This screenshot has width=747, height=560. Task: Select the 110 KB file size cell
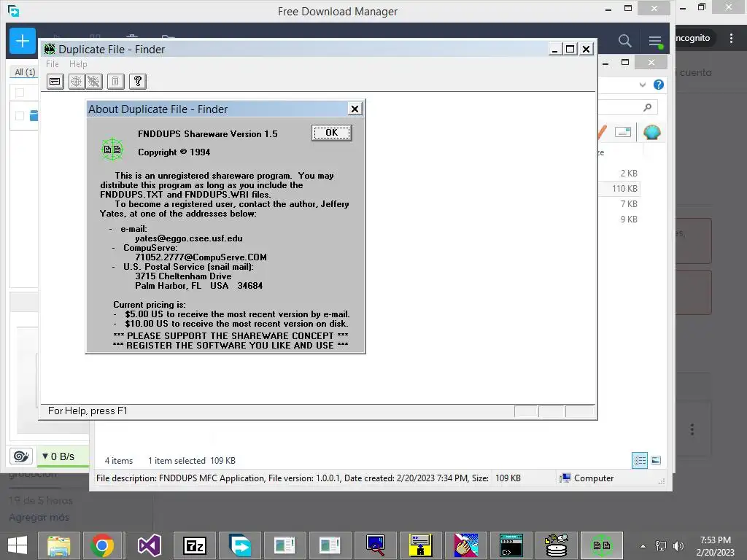(624, 189)
